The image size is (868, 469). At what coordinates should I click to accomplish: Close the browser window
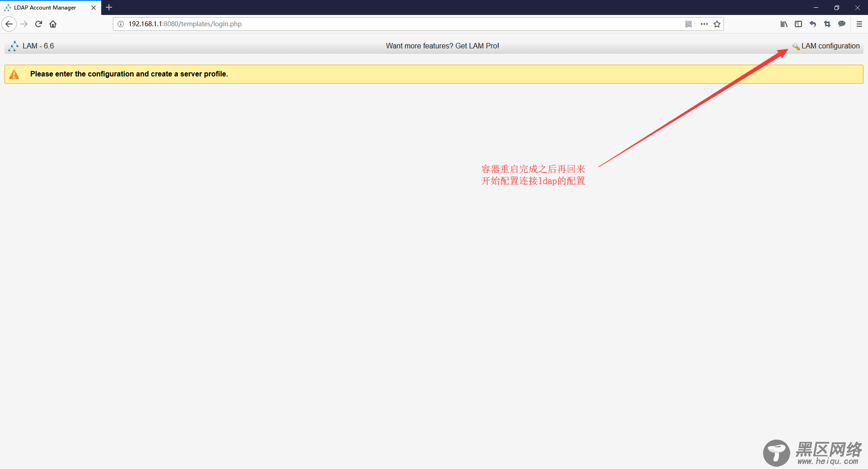click(x=858, y=7)
